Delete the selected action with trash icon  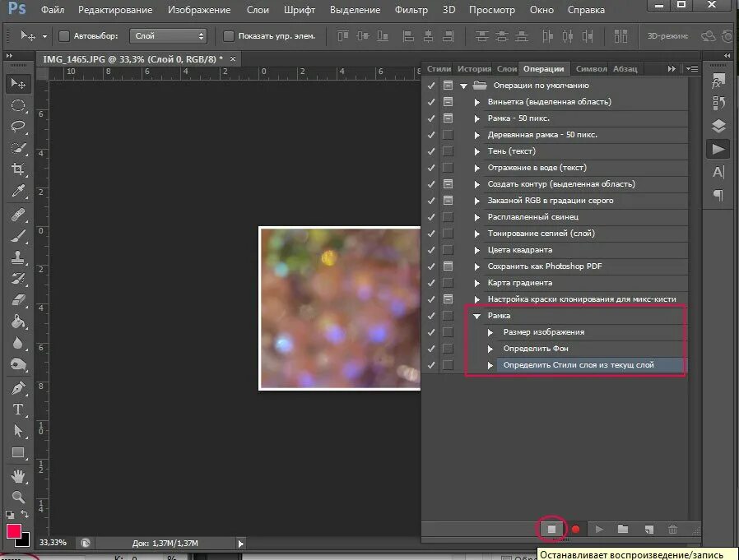point(672,530)
